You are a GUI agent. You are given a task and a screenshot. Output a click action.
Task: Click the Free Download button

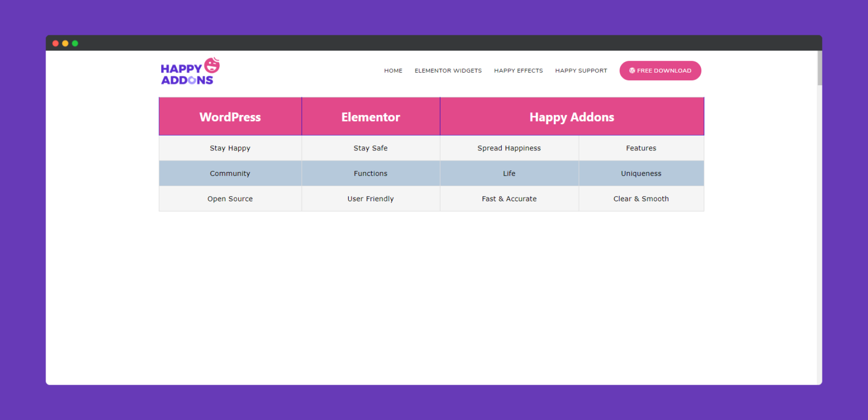coord(660,71)
